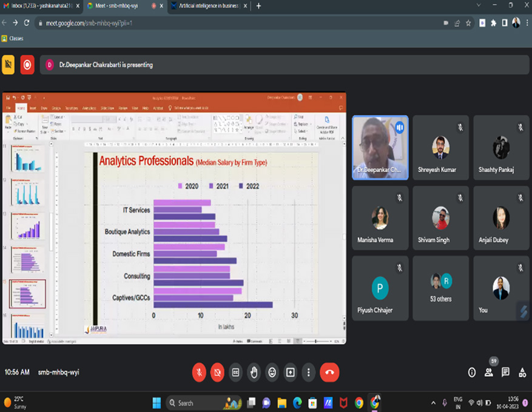The width and height of the screenshot is (532, 412).
Task: Select Dr. Deepankar's video tile
Action: pos(380,147)
